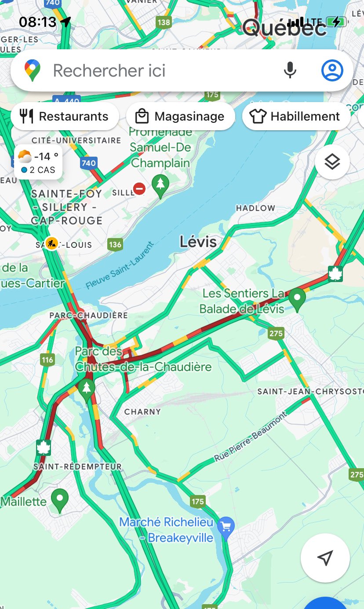The width and height of the screenshot is (364, 609).
Task: Choose the Restaurants category chip
Action: point(65,117)
